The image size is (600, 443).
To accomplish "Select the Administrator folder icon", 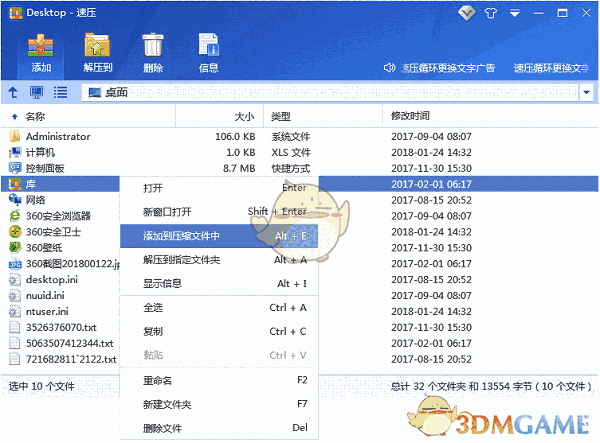I will tap(15, 136).
